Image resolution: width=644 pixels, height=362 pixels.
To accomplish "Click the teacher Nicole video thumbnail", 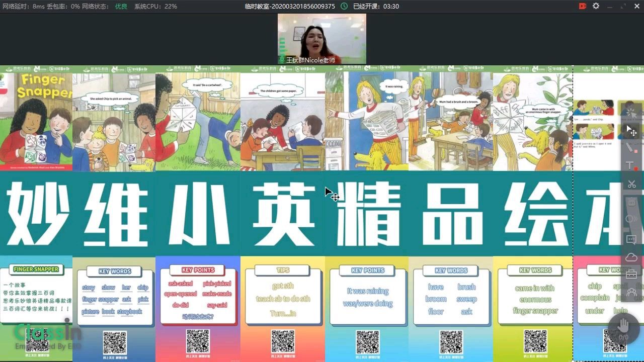I will (322, 39).
